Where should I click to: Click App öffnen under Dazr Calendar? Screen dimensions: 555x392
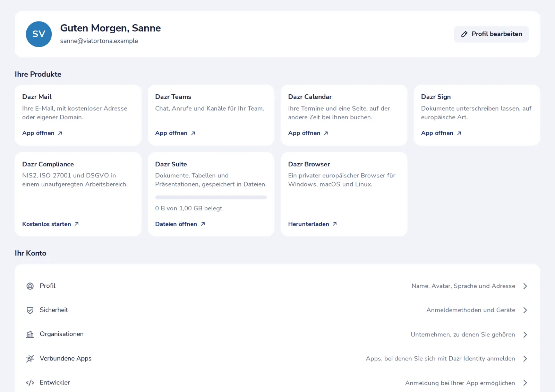coord(308,133)
